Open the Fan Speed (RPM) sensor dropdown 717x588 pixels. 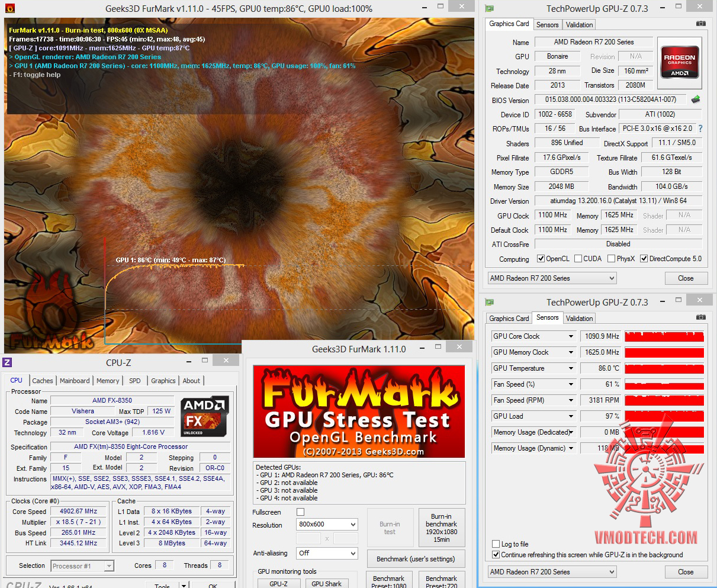coord(571,400)
